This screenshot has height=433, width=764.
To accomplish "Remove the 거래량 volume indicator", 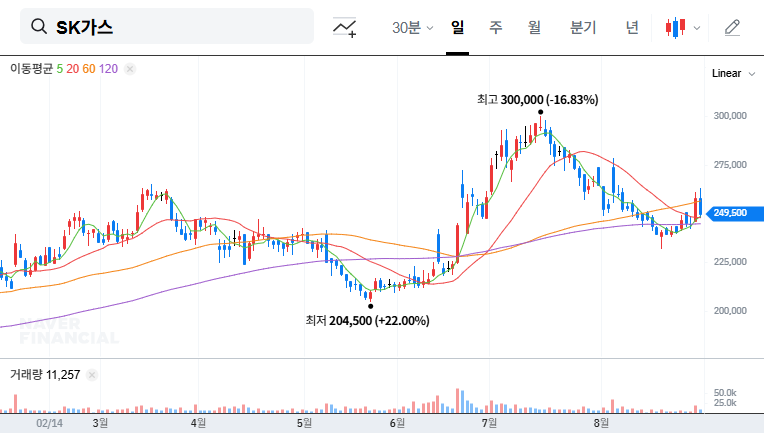I will tap(92, 375).
